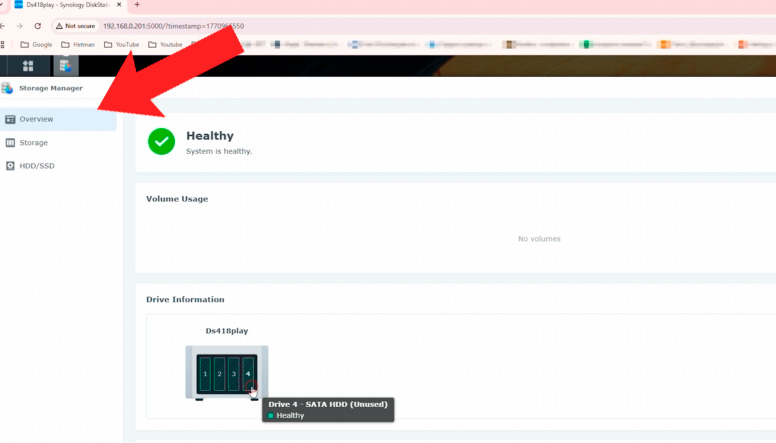Click the Volume Usage heading
Image resolution: width=776 pixels, height=443 pixels.
tap(177, 199)
